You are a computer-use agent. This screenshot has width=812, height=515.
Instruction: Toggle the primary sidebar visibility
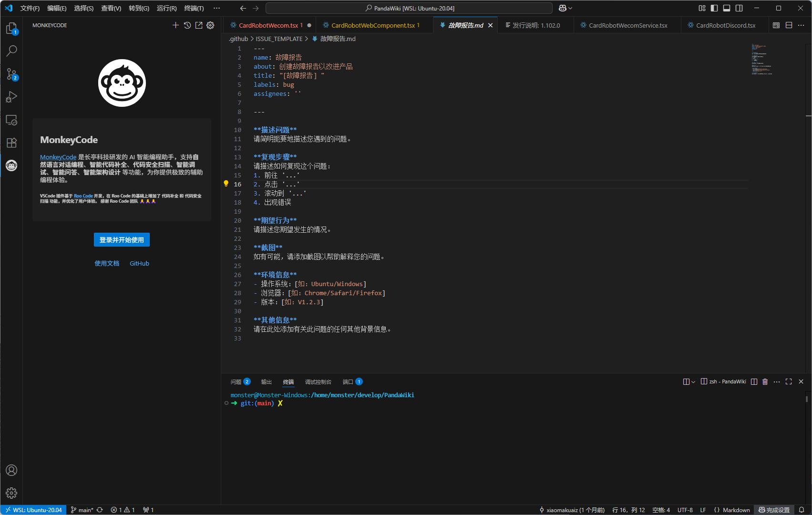pyautogui.click(x=714, y=8)
